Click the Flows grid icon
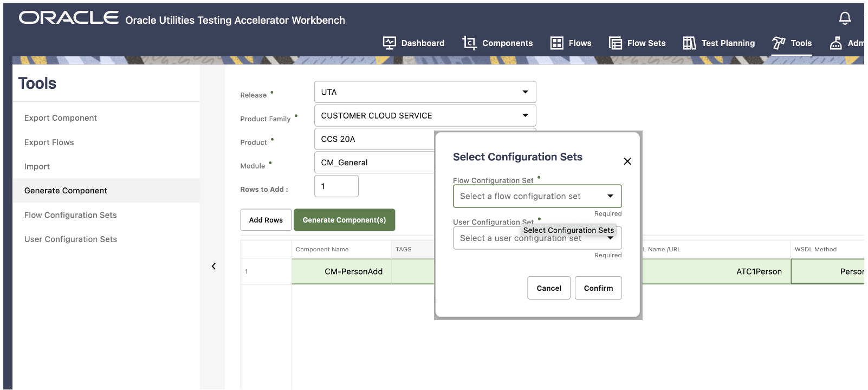Image resolution: width=868 pixels, height=390 pixels. [556, 43]
